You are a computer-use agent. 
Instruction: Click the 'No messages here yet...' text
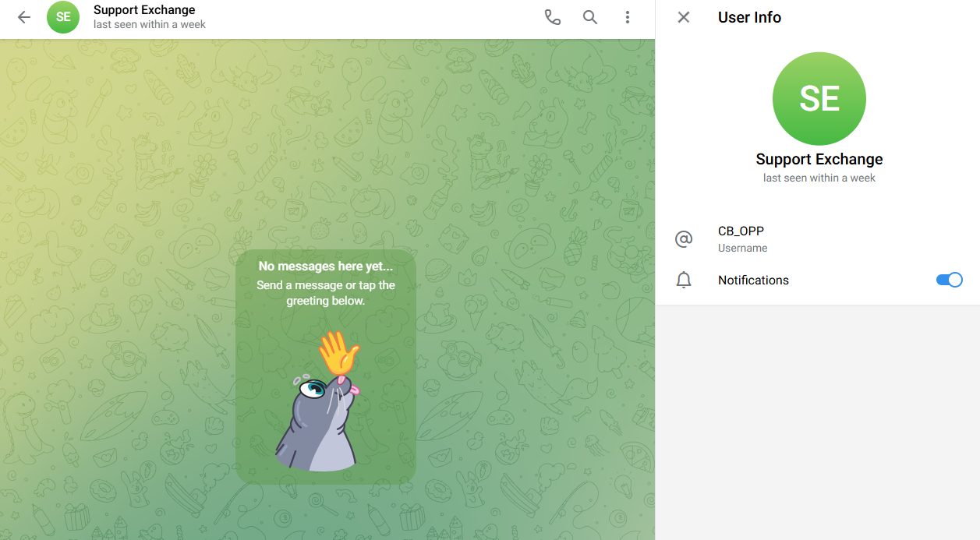click(x=326, y=266)
